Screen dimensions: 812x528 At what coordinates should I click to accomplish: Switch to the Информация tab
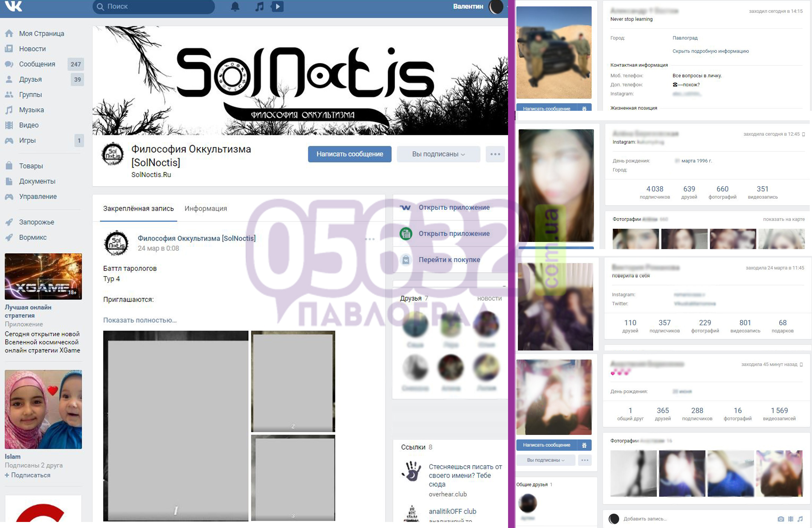pos(206,208)
